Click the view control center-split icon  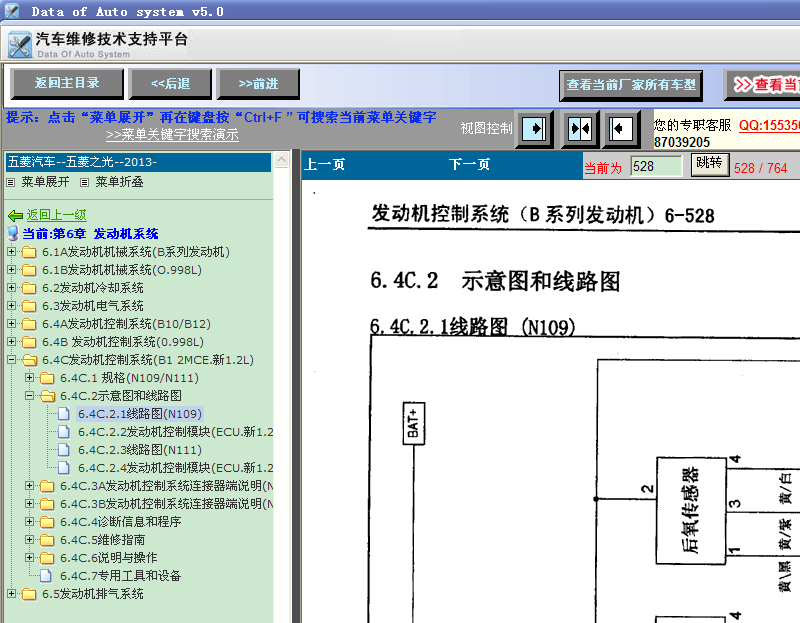580,129
